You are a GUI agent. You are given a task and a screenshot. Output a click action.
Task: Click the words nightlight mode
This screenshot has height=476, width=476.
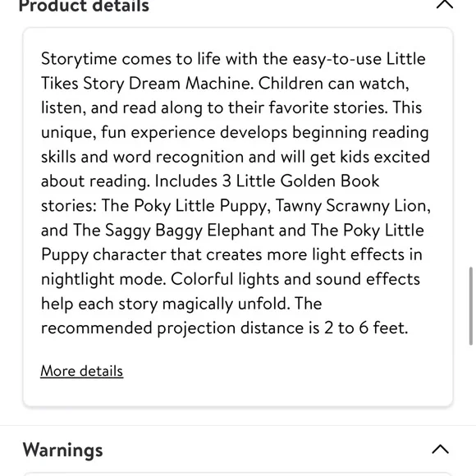click(x=103, y=279)
